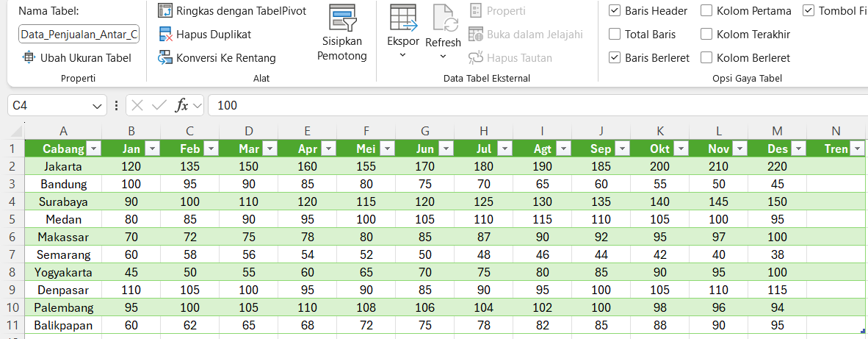868x339 pixels.
Task: Open the Sep column filter dropdown
Action: pos(622,149)
